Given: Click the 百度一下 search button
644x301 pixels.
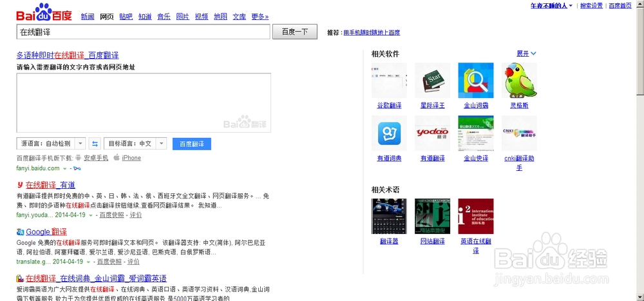Looking at the screenshot, I should (x=295, y=32).
